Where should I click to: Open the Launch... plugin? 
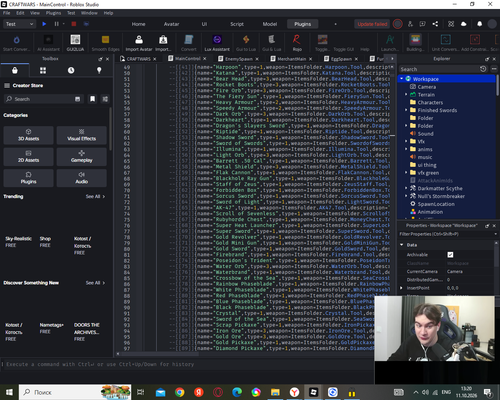pyautogui.click(x=390, y=43)
